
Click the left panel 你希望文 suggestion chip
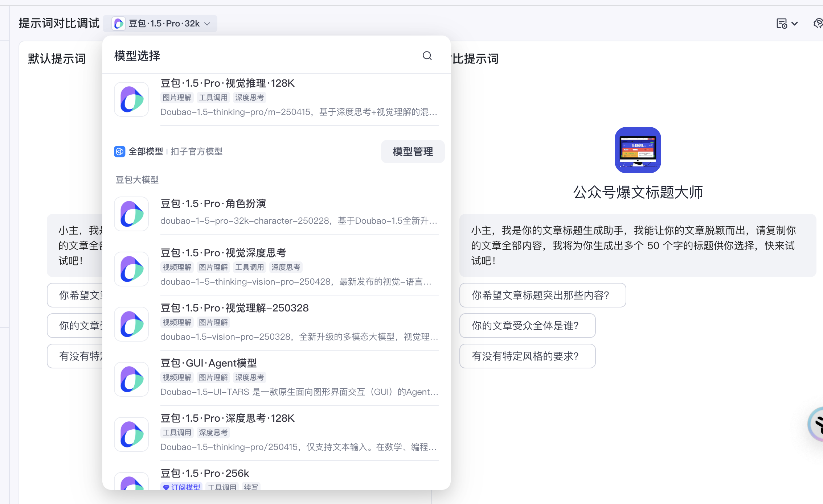(x=75, y=295)
